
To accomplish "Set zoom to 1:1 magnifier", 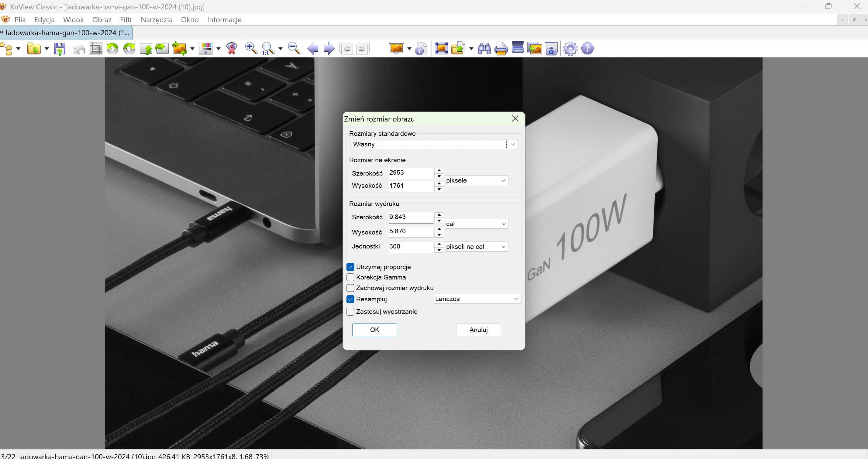I will (268, 49).
